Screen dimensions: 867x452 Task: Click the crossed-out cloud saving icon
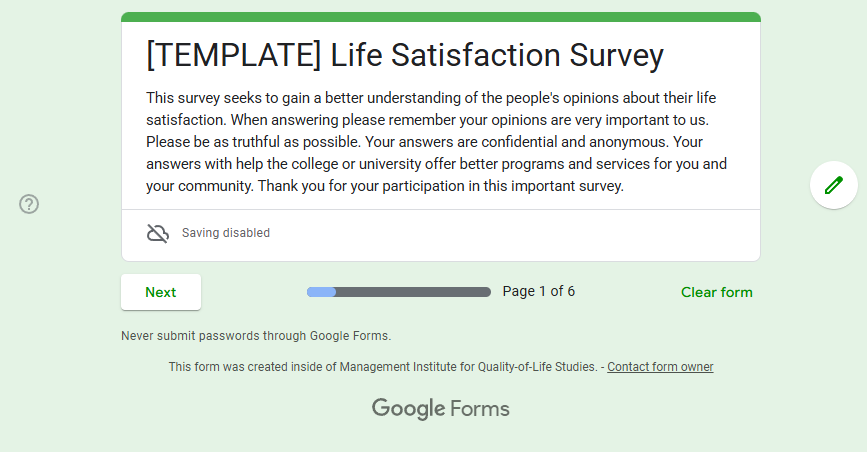pos(158,233)
